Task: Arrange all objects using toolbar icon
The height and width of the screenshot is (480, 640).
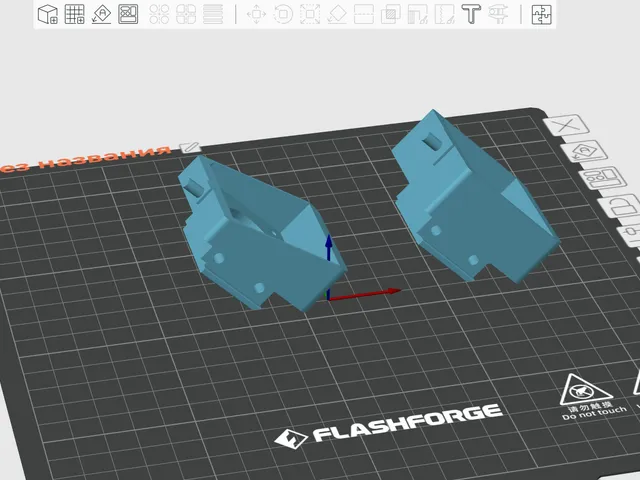Action: (128, 14)
